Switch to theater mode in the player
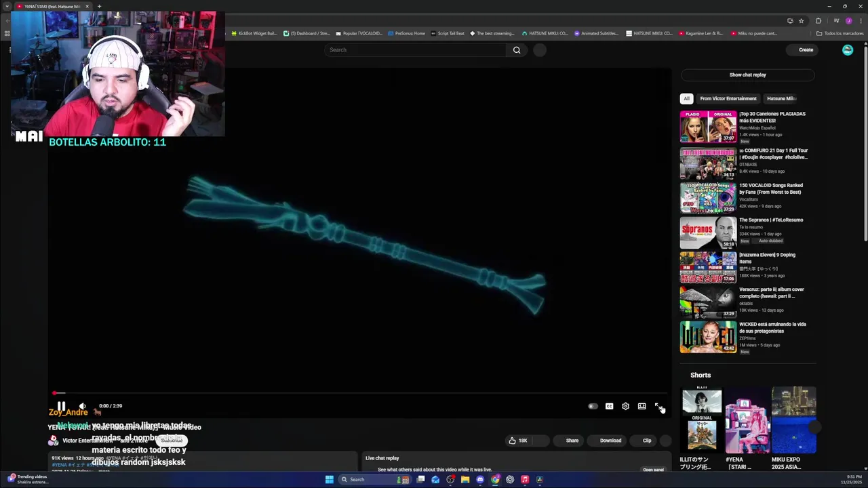The height and width of the screenshot is (488, 868). point(642,406)
